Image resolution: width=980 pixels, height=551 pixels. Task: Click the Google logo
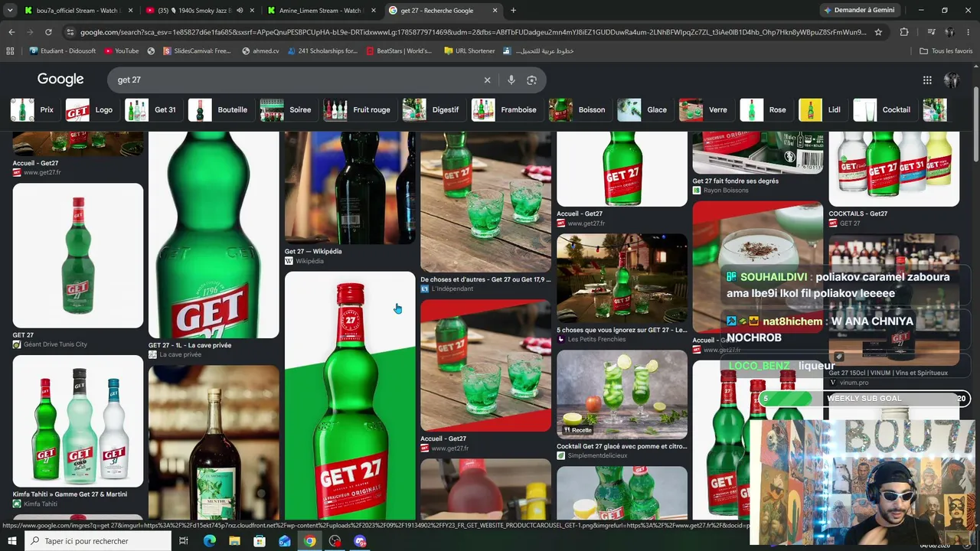click(60, 80)
